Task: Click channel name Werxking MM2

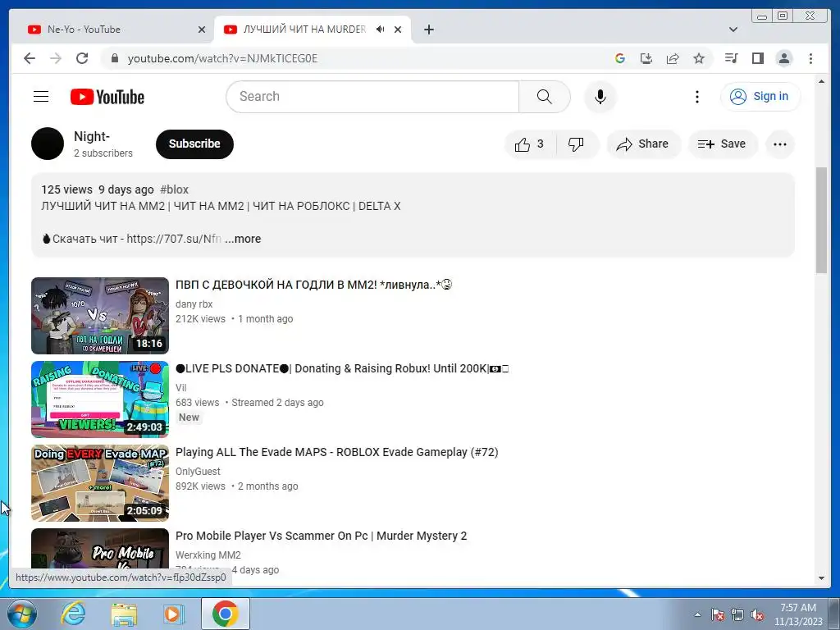Action: click(x=208, y=555)
